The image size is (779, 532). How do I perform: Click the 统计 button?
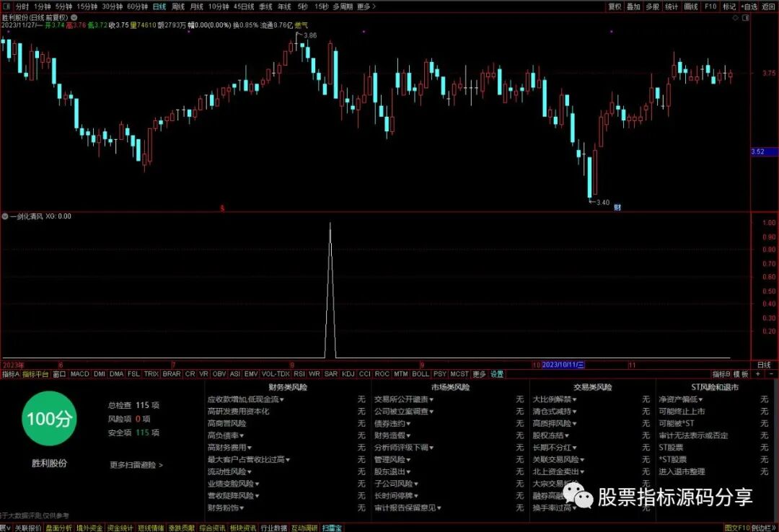(x=672, y=6)
